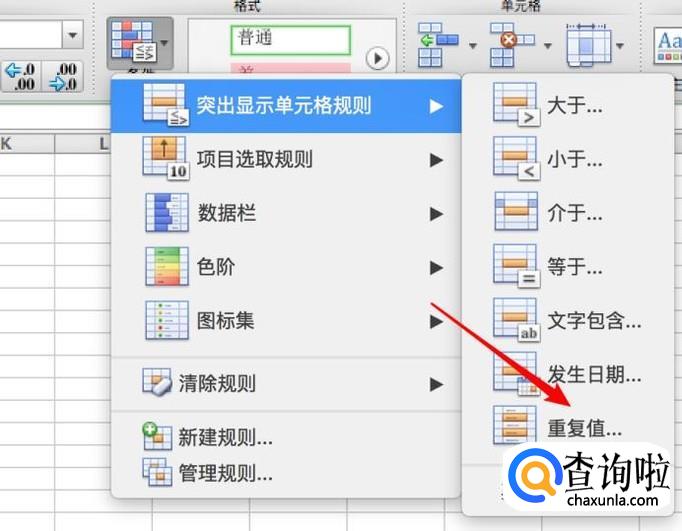Screen dimensions: 682x531
Task: Click the 数据栏 data bars icon
Action: (167, 213)
